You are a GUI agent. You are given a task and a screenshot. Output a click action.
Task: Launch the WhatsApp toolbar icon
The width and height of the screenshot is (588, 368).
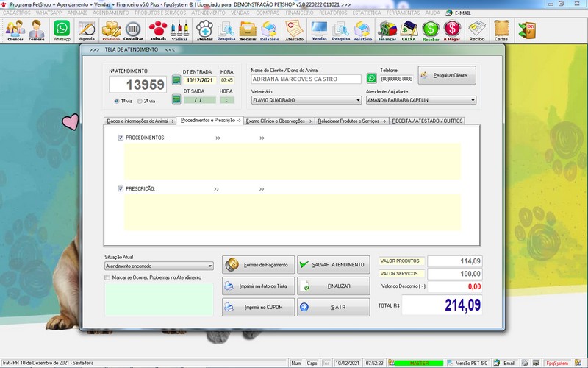tap(62, 30)
